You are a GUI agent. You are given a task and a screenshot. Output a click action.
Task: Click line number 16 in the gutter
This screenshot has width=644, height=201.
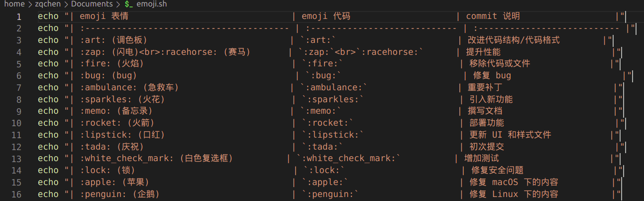[x=16, y=194]
